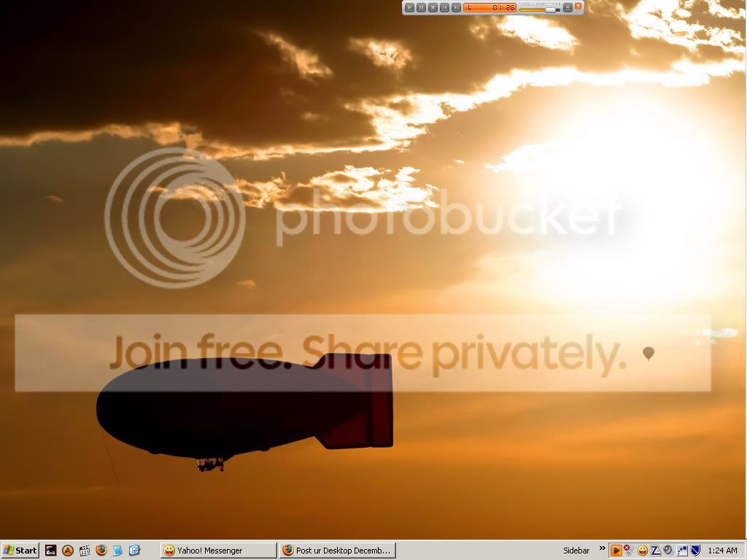Open the blue shield tray icon

695,551
